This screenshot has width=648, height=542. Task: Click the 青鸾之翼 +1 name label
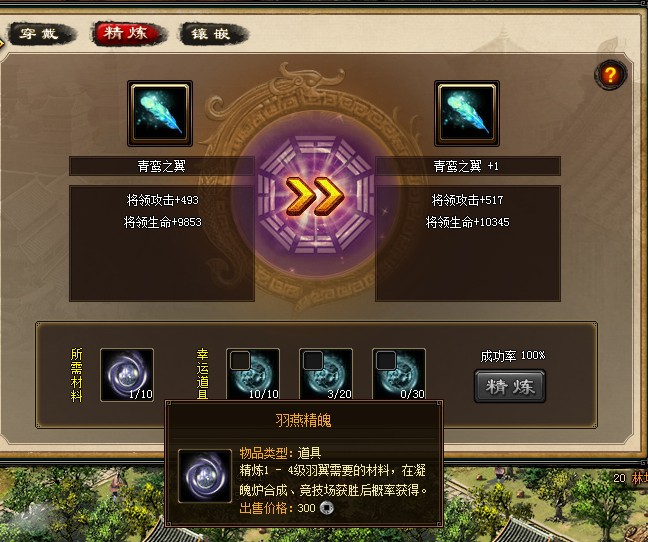point(467,166)
